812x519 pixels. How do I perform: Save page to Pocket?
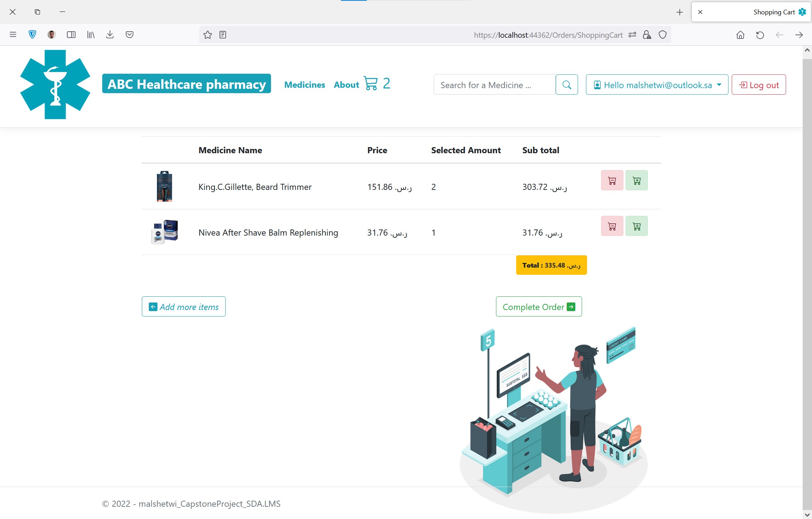[130, 35]
